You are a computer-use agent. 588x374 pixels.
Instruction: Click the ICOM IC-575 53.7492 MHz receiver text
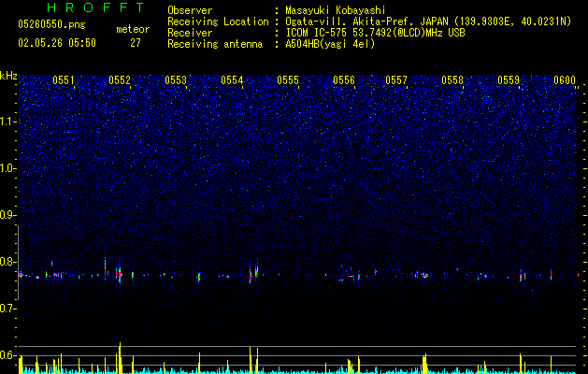[375, 33]
